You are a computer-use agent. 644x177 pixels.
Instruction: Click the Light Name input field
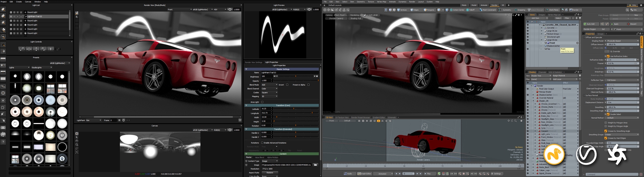(290, 72)
